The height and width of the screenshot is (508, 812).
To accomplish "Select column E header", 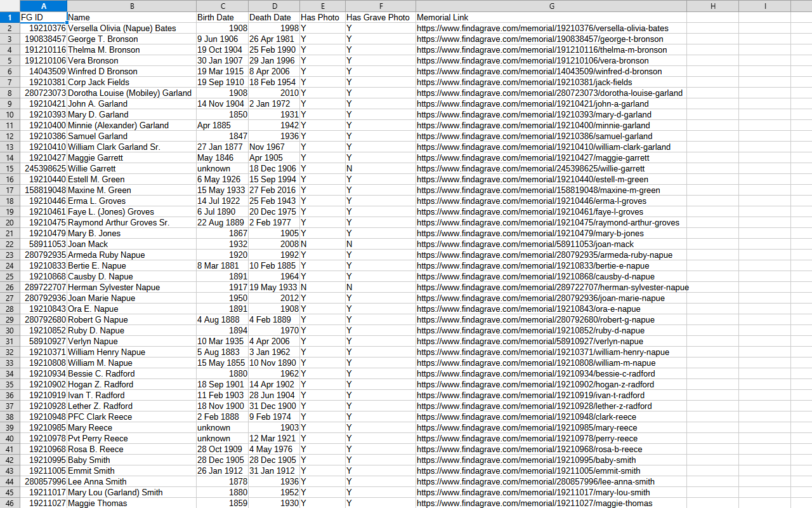I will tap(322, 6).
